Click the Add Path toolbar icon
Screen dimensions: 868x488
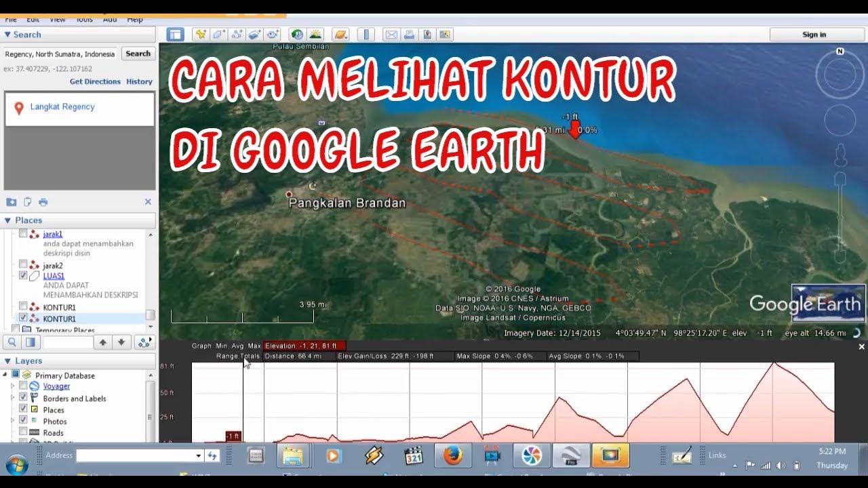[237, 35]
